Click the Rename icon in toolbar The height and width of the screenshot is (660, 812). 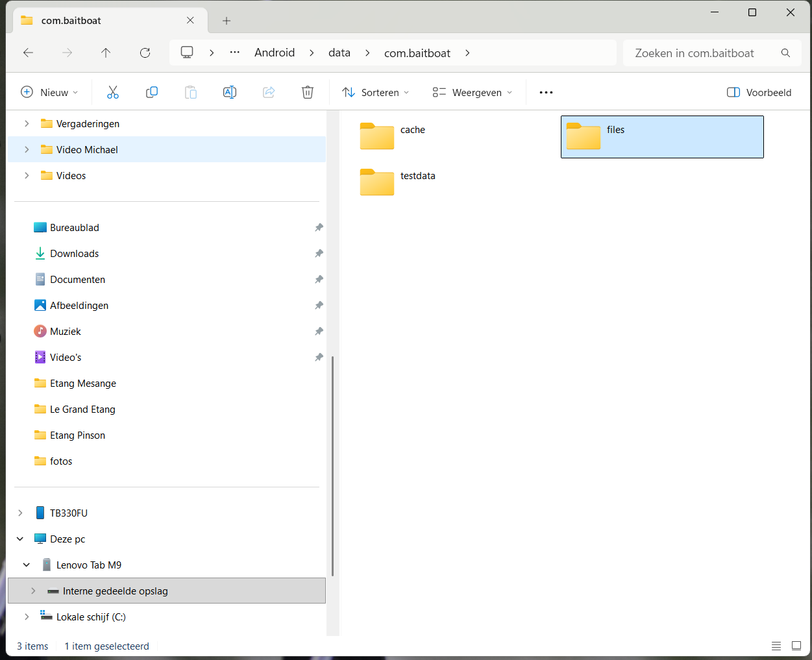coord(230,92)
